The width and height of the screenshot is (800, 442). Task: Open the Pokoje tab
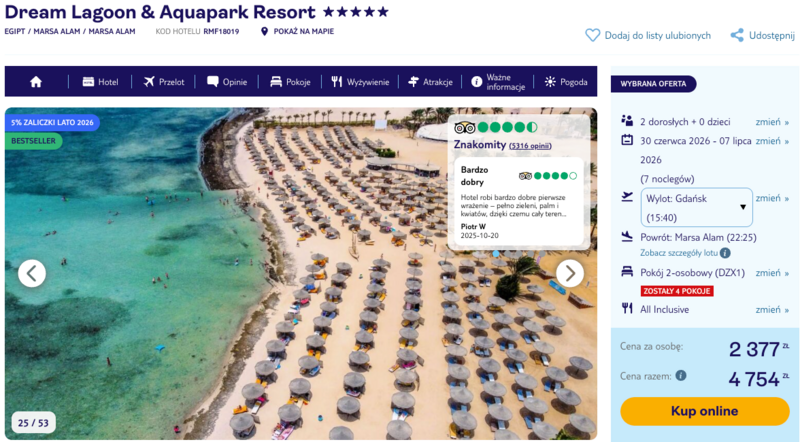[290, 82]
